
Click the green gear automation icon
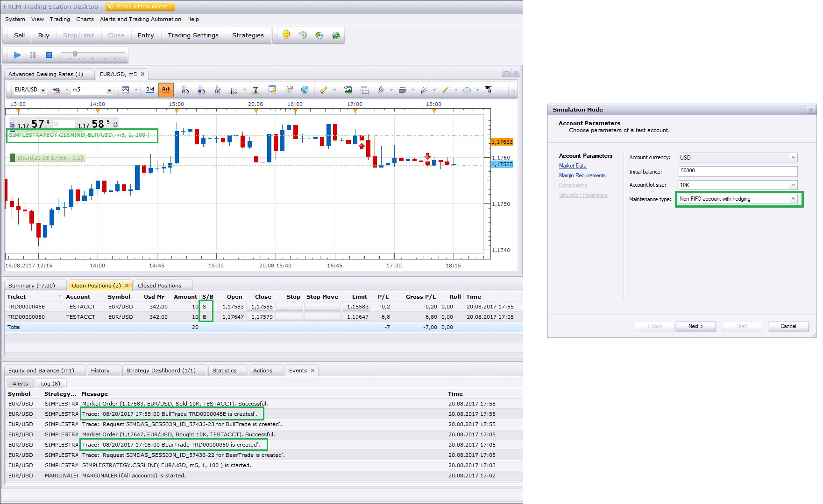coord(336,35)
